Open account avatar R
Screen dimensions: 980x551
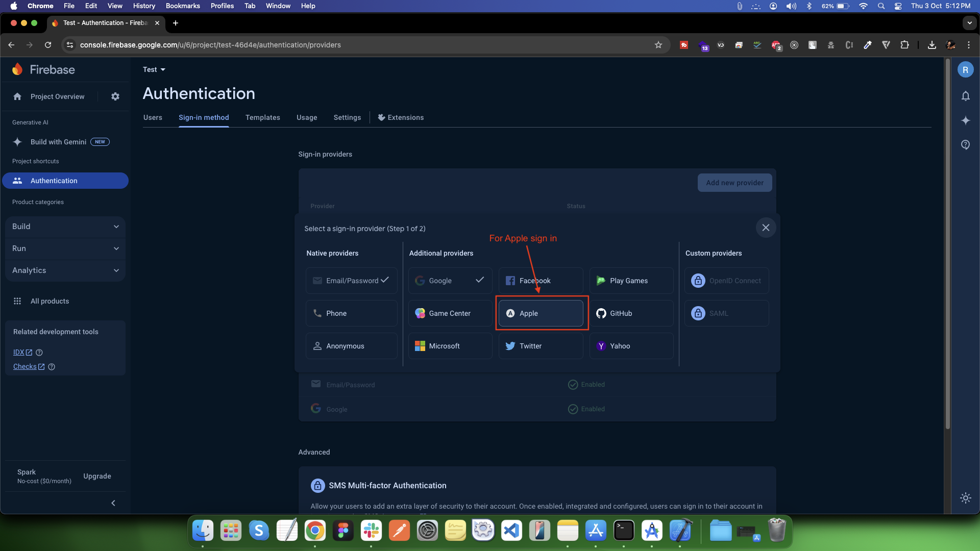965,70
